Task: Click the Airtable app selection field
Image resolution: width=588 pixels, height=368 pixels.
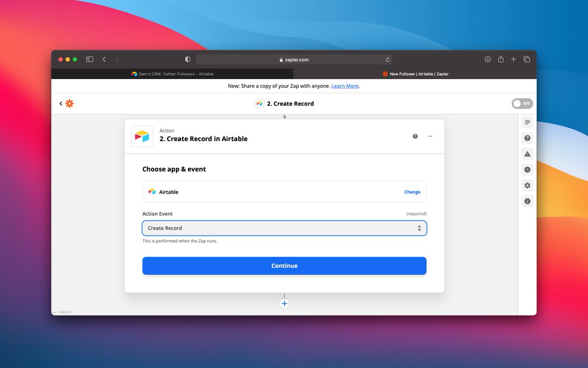Action: [x=284, y=192]
